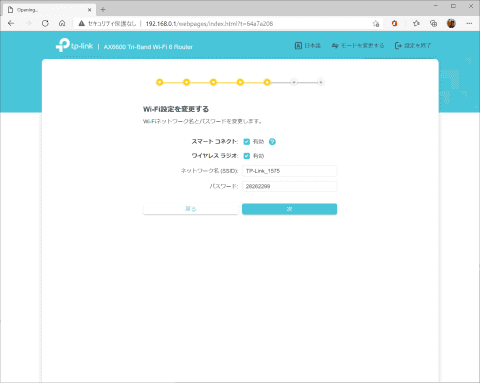The width and height of the screenshot is (480, 383).
Task: Close the Opening tab
Action: pyautogui.click(x=89, y=10)
